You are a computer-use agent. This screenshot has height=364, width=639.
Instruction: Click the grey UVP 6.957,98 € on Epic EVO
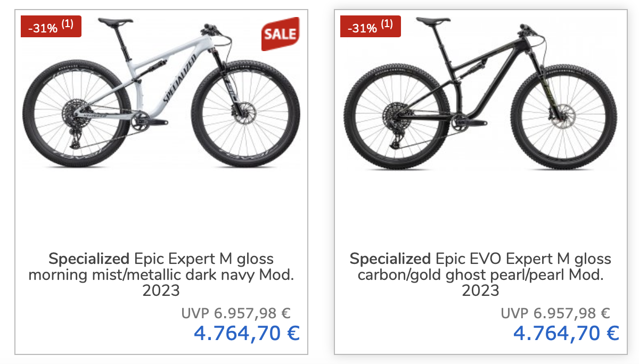click(x=555, y=313)
